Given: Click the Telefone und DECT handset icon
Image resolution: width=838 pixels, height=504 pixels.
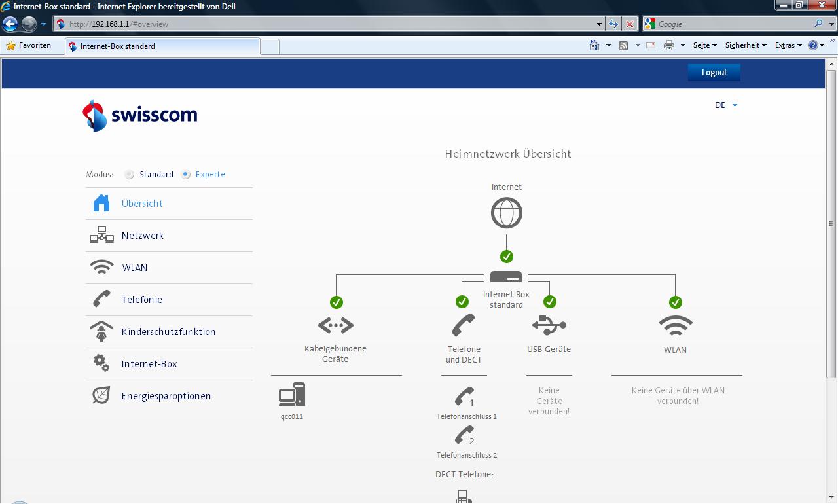Looking at the screenshot, I should coord(464,325).
